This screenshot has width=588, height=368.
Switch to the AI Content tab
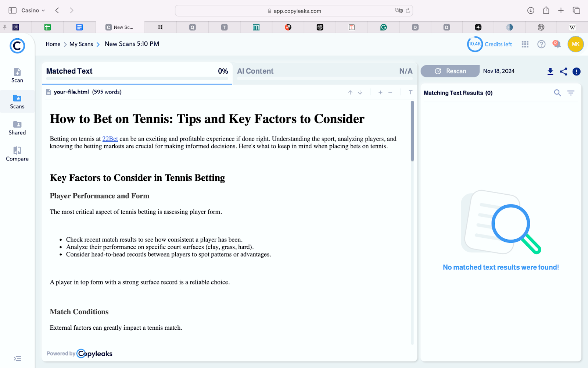pyautogui.click(x=325, y=73)
